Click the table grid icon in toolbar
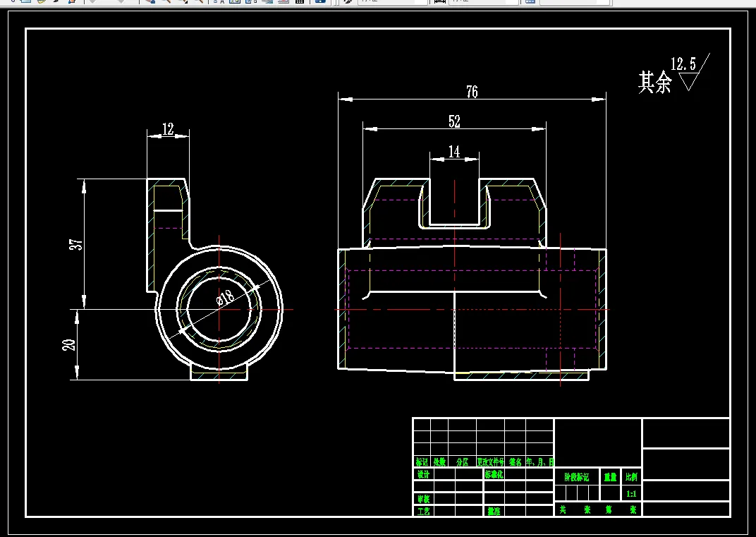756x537 pixels. pyautogui.click(x=300, y=1)
